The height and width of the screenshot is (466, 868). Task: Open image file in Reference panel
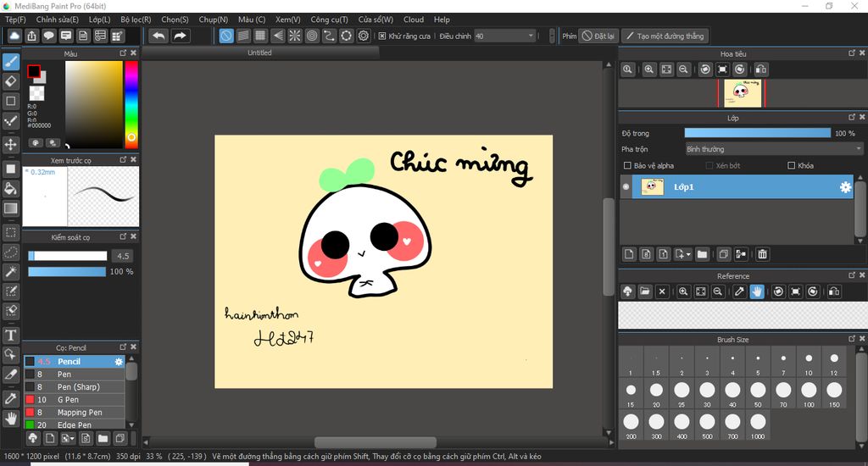(x=644, y=291)
